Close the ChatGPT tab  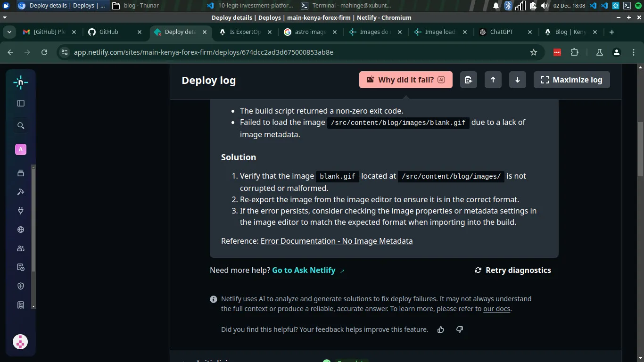coord(530,32)
